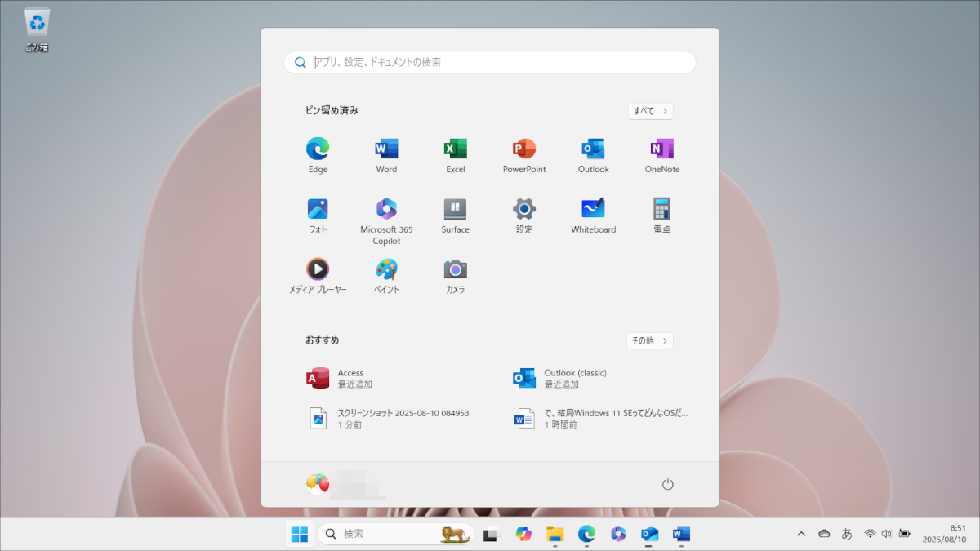Open the user account profile
The width and height of the screenshot is (980, 551).
[x=345, y=484]
